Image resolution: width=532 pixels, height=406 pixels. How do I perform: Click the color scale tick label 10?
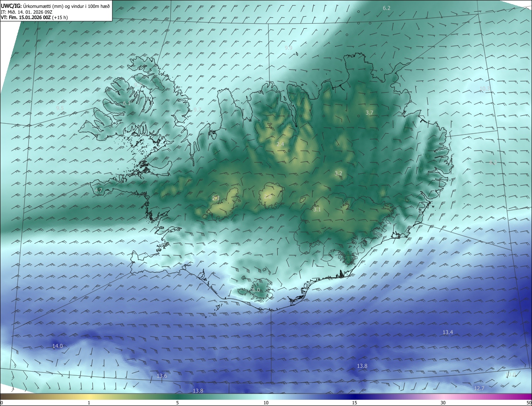(x=266, y=403)
